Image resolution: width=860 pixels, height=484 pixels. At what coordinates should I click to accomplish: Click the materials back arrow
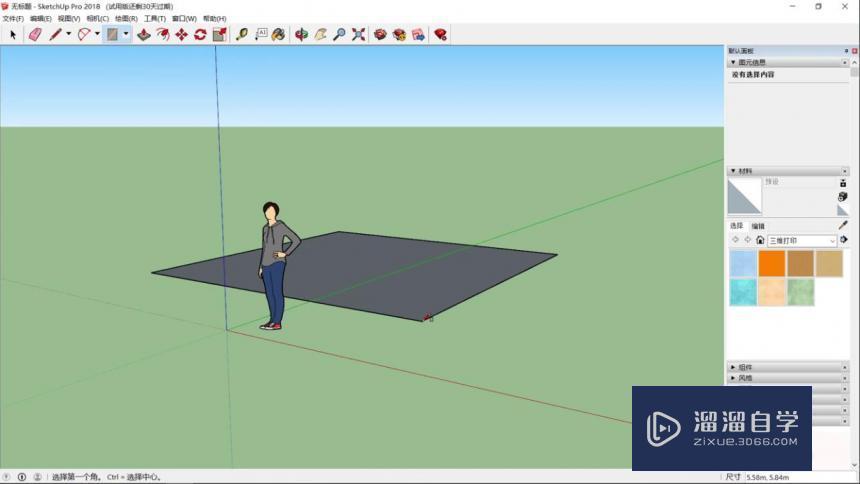point(735,240)
